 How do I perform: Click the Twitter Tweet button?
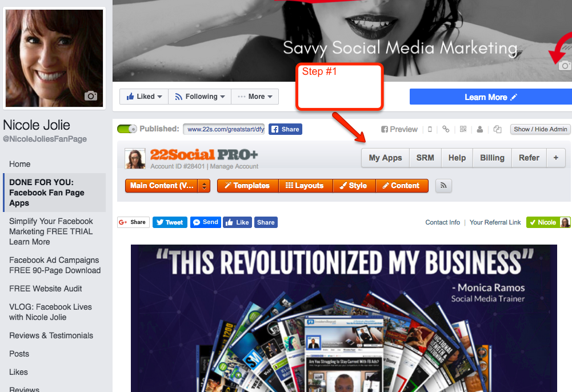(x=170, y=222)
